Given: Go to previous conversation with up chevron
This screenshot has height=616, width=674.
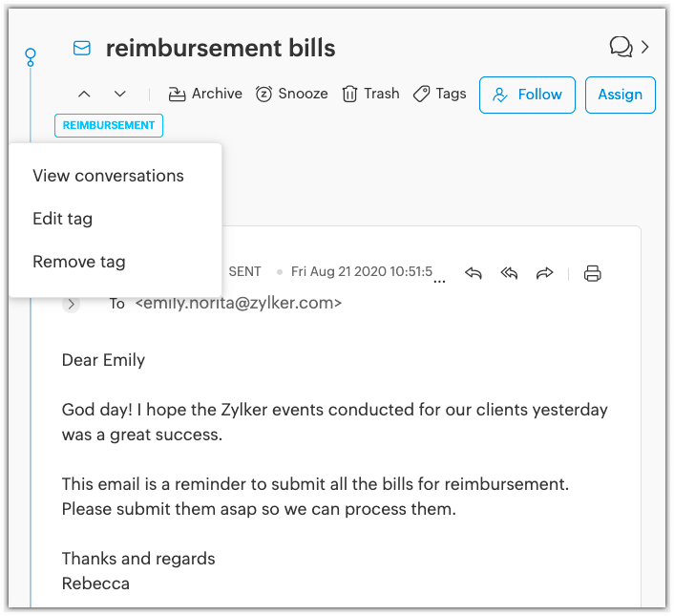Looking at the screenshot, I should coord(84,94).
